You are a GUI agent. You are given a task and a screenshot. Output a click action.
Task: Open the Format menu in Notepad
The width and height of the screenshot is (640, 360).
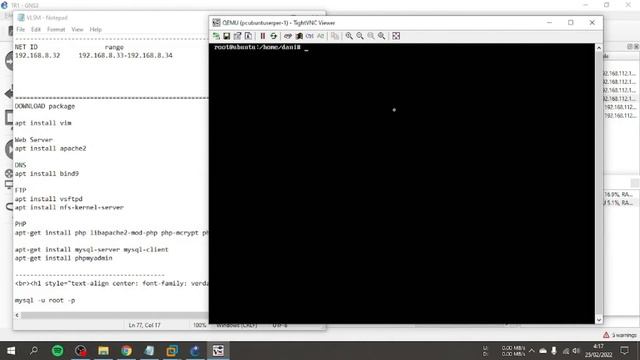56,29
